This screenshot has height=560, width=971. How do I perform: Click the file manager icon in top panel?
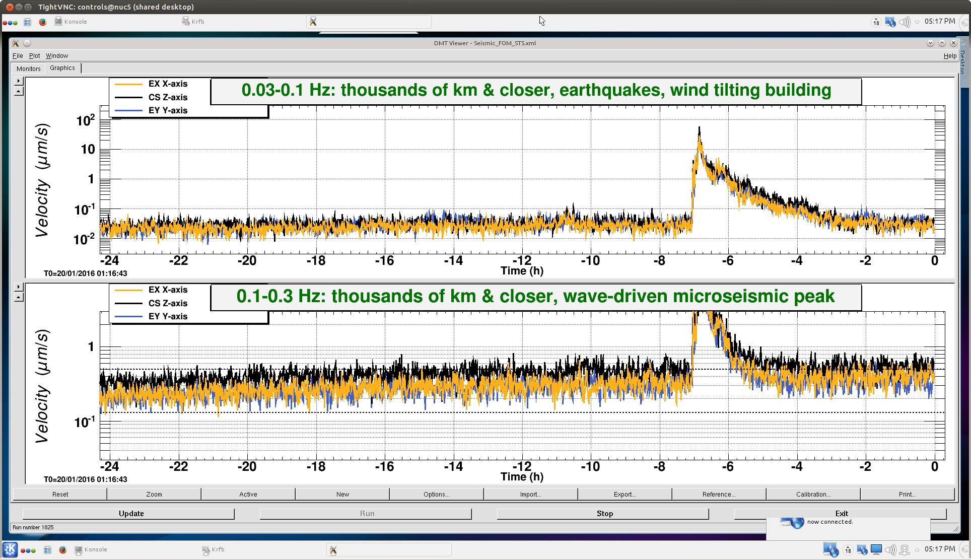28,22
